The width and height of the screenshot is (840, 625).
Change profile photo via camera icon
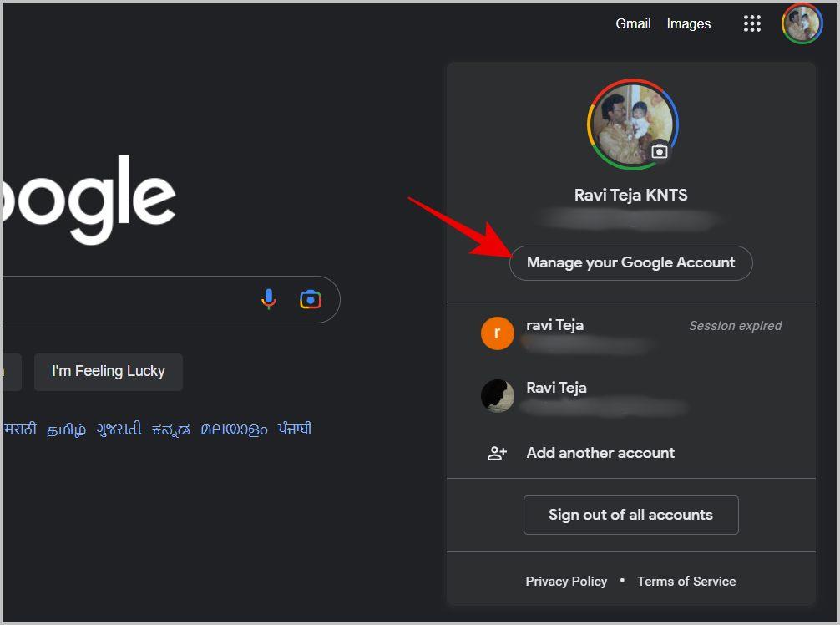[659, 152]
